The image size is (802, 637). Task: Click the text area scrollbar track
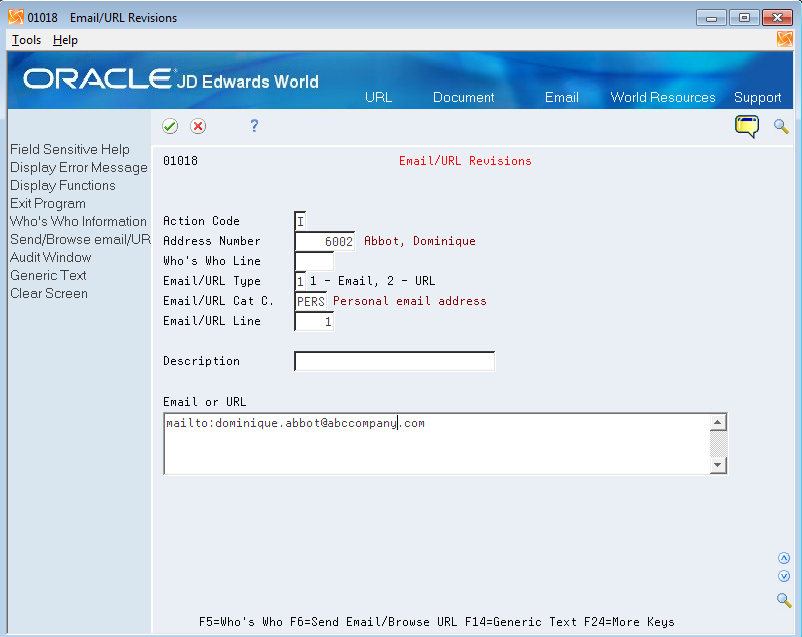click(718, 444)
